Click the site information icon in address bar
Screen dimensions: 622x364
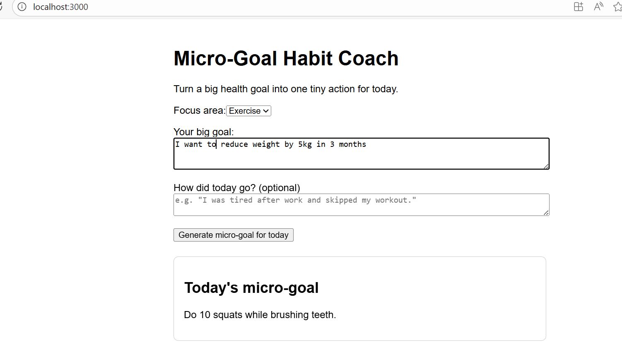(x=22, y=7)
